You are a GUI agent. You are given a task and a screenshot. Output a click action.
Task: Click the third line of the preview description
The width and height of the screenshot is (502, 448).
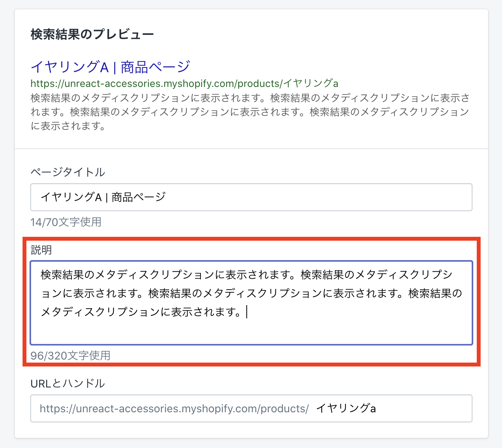point(68,126)
